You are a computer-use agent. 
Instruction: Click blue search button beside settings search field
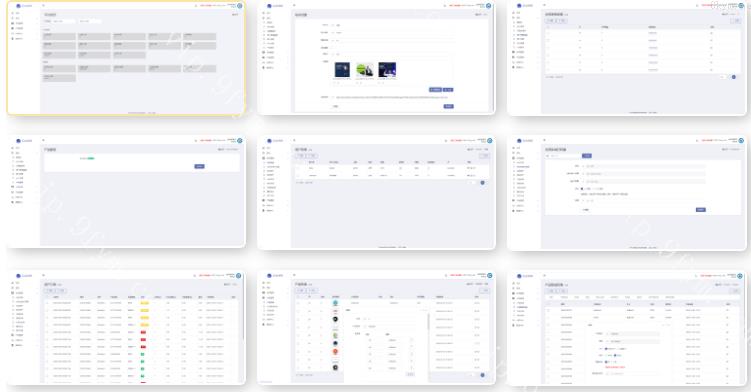(x=587, y=156)
